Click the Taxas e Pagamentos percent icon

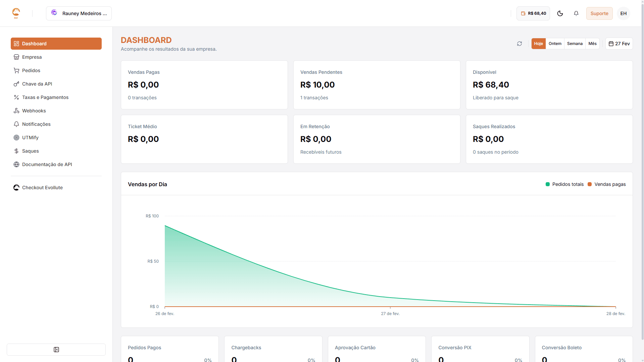click(16, 97)
